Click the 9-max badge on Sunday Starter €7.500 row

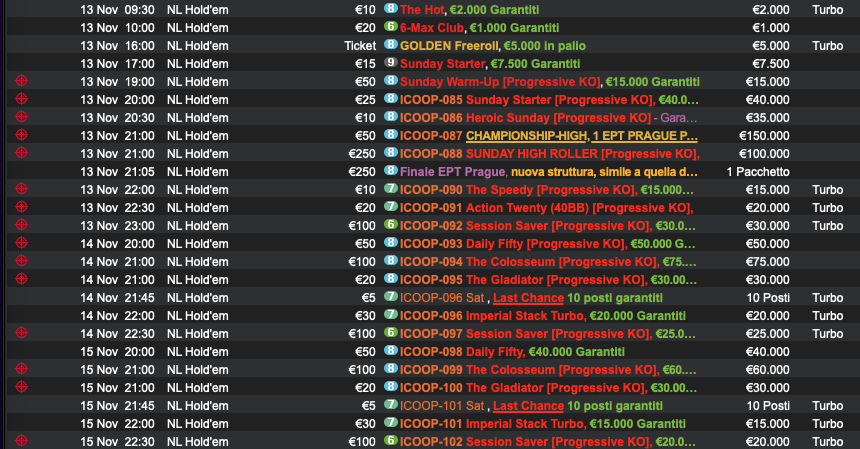(x=391, y=62)
